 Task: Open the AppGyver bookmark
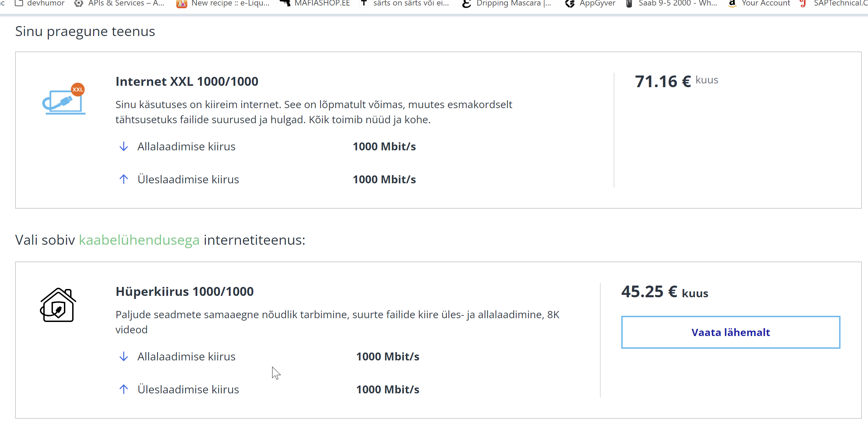click(x=590, y=3)
